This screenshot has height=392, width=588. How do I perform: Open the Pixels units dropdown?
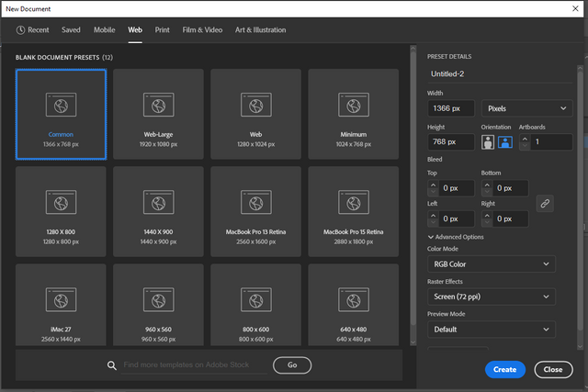(527, 108)
